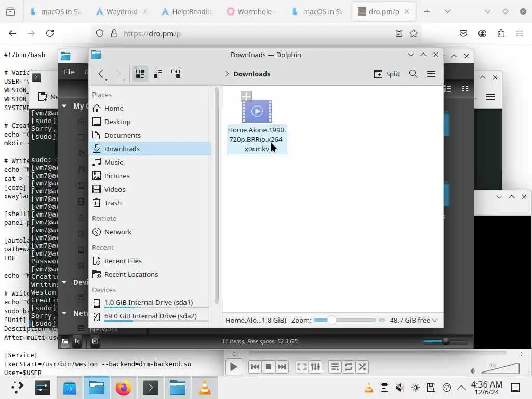
Task: Show tree view in rear file manager footer
Action: pyautogui.click(x=77, y=341)
